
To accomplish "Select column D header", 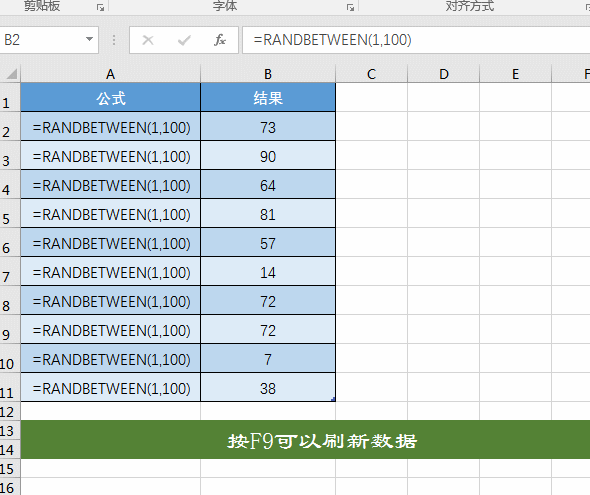I will [x=444, y=74].
